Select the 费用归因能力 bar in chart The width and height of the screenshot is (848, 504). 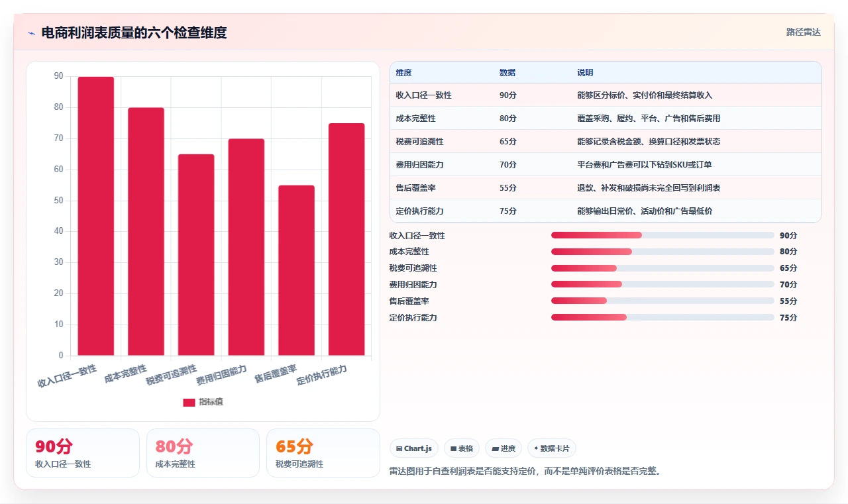(x=246, y=247)
